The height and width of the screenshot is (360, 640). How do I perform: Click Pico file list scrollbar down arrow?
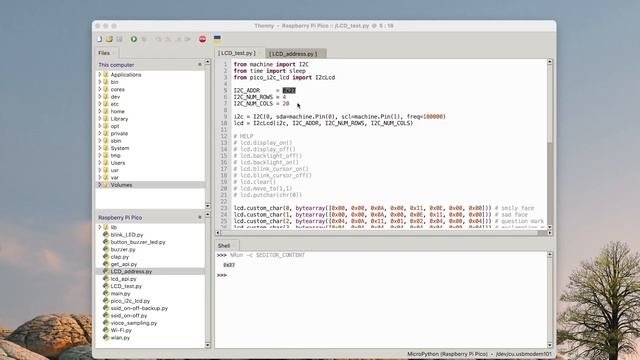tap(208, 345)
